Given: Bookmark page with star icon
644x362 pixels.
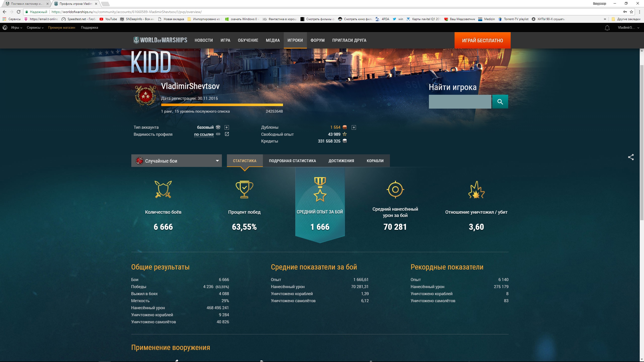Looking at the screenshot, I should click(631, 12).
